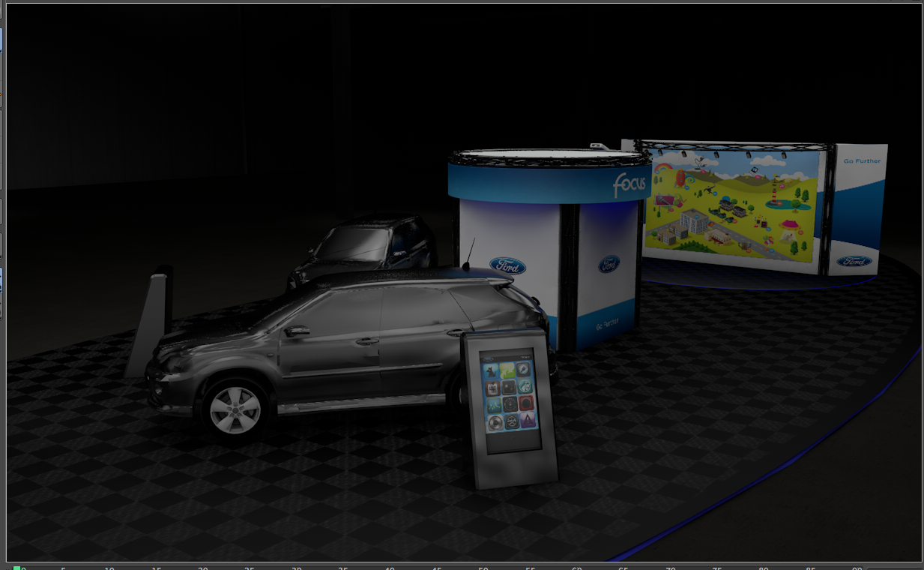Viewport: 924px width, 570px height.
Task: Jump to frame 10 on the timeline
Action: pos(109,568)
